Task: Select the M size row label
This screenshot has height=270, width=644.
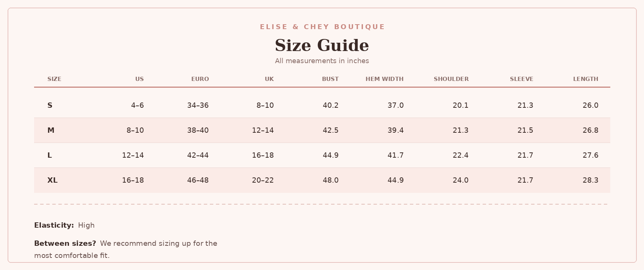Action: [x=51, y=130]
